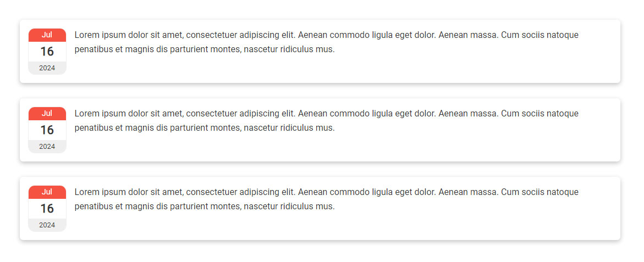The height and width of the screenshot is (262, 644).
Task: Select day number 16 in the bottom card
Action: point(47,208)
